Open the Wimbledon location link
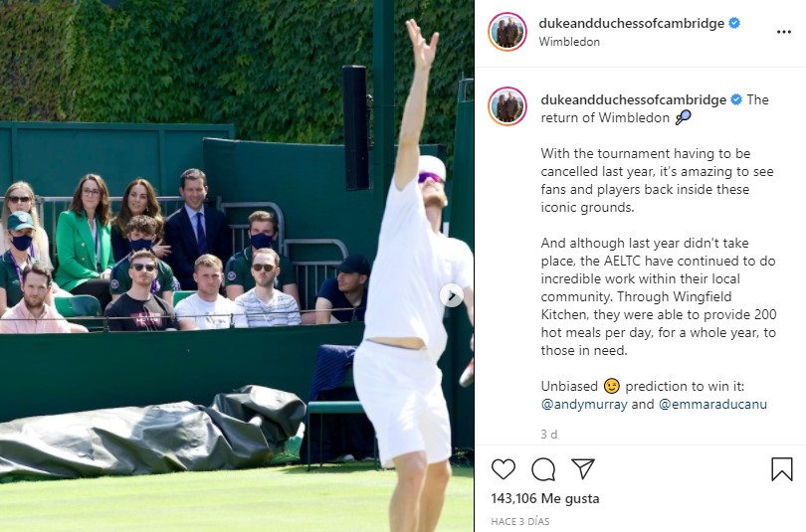 (569, 42)
